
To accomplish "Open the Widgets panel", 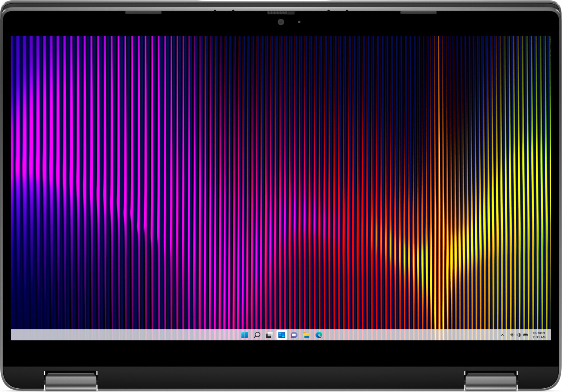I will tap(282, 335).
